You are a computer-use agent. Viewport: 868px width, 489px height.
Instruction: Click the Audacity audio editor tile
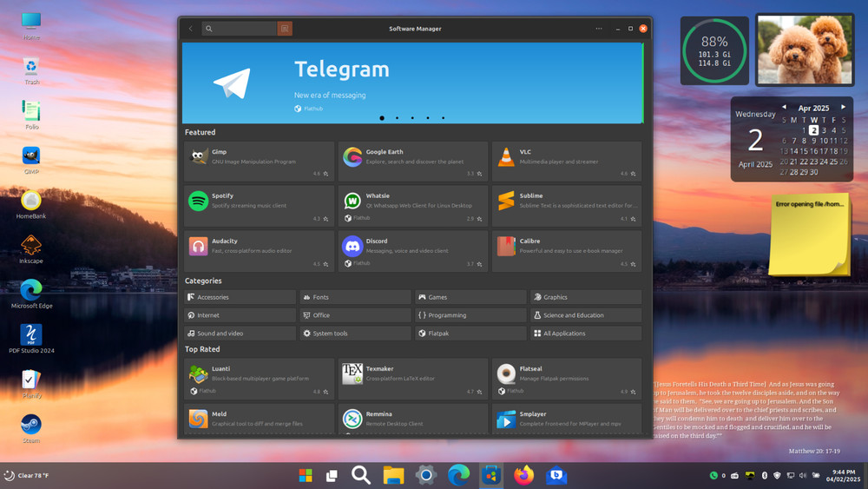pos(259,251)
